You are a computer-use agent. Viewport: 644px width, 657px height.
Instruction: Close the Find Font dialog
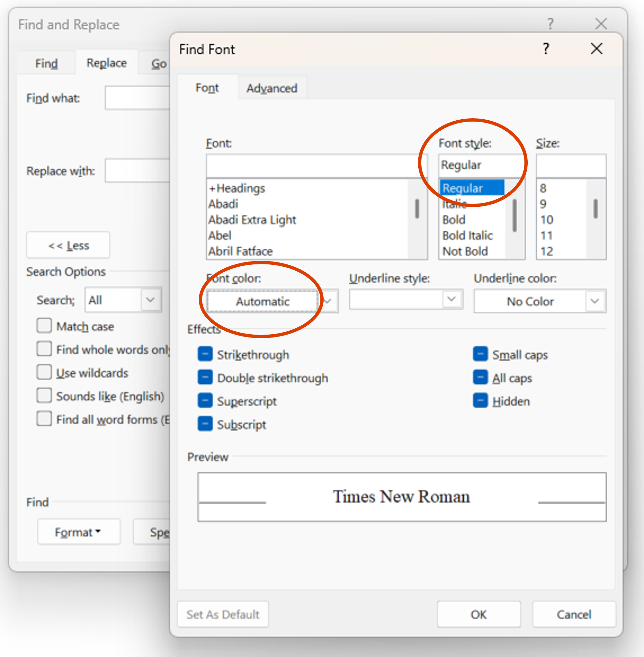pyautogui.click(x=596, y=49)
